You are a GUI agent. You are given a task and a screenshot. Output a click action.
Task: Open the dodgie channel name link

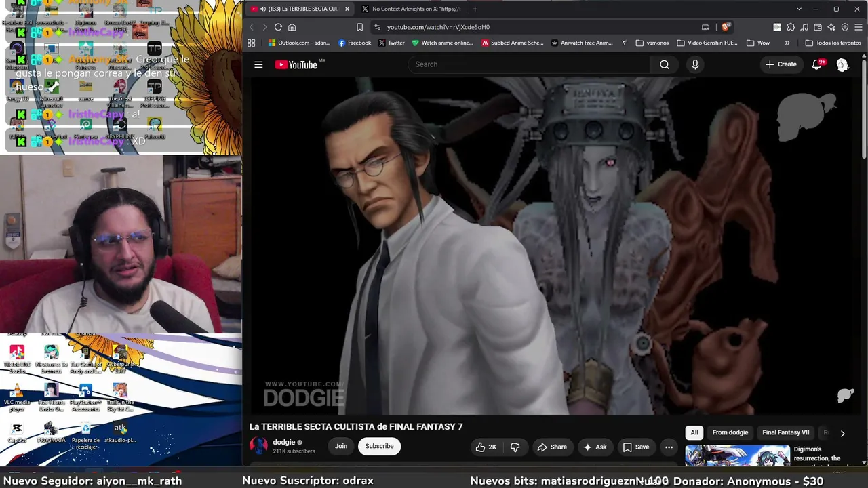pyautogui.click(x=283, y=442)
